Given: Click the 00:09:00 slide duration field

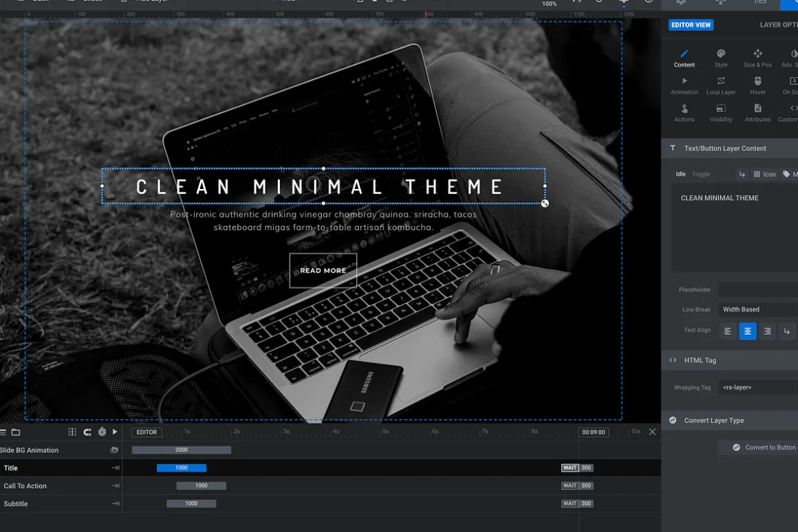Looking at the screenshot, I should [x=594, y=432].
